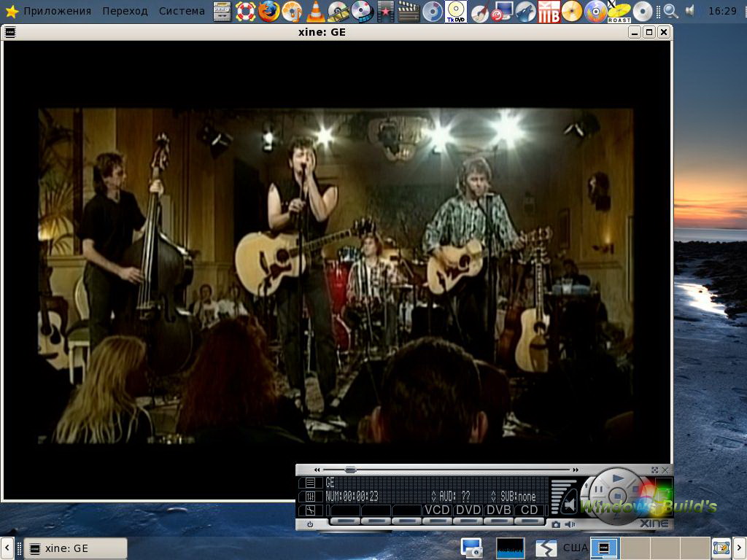Open the Переход menu
The image size is (747, 560).
(x=125, y=11)
